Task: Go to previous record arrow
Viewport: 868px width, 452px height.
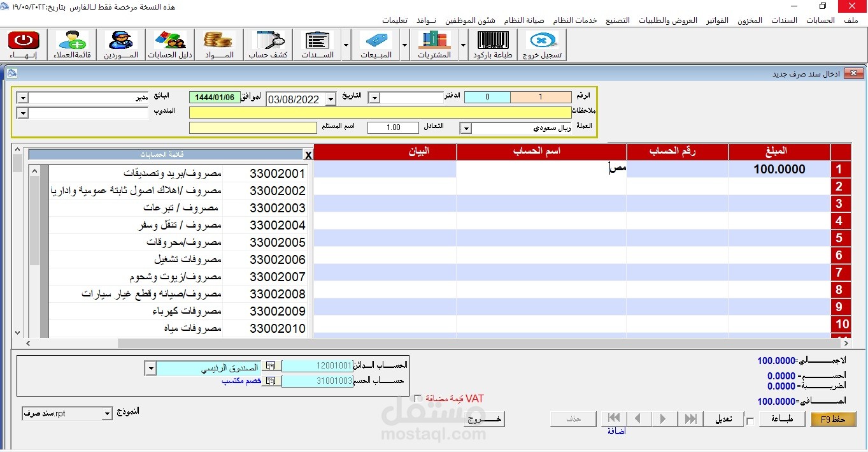Action: tap(639, 419)
